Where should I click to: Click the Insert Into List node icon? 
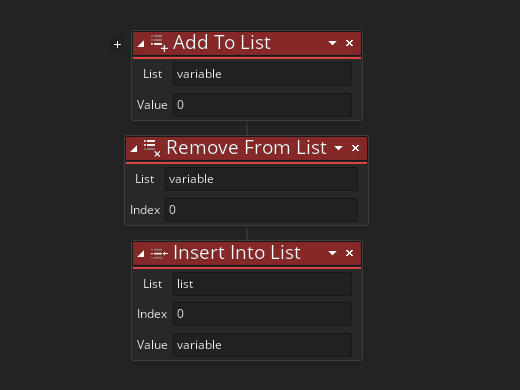pyautogui.click(x=159, y=254)
